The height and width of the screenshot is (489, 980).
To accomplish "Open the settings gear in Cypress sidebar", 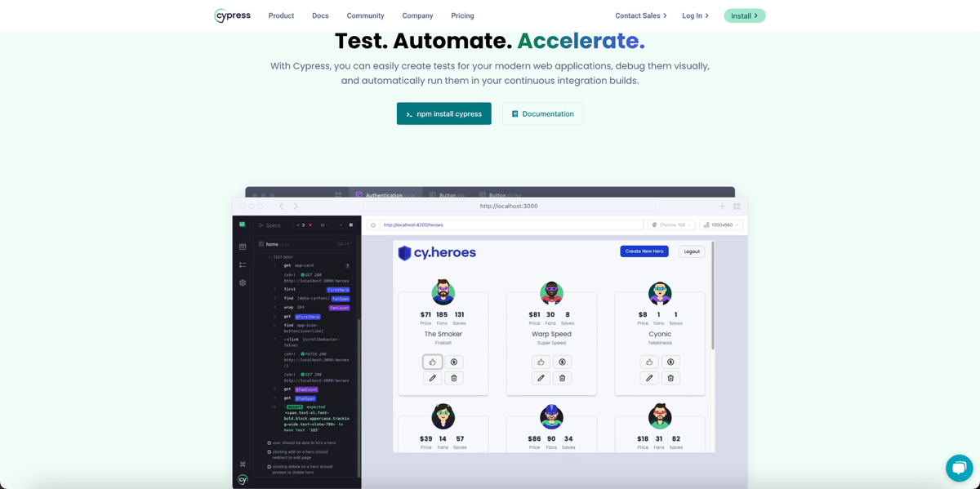I will coord(243,283).
